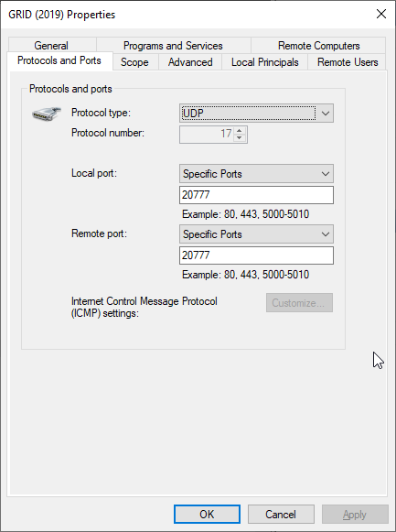Switch to the Advanced tab

[x=190, y=62]
